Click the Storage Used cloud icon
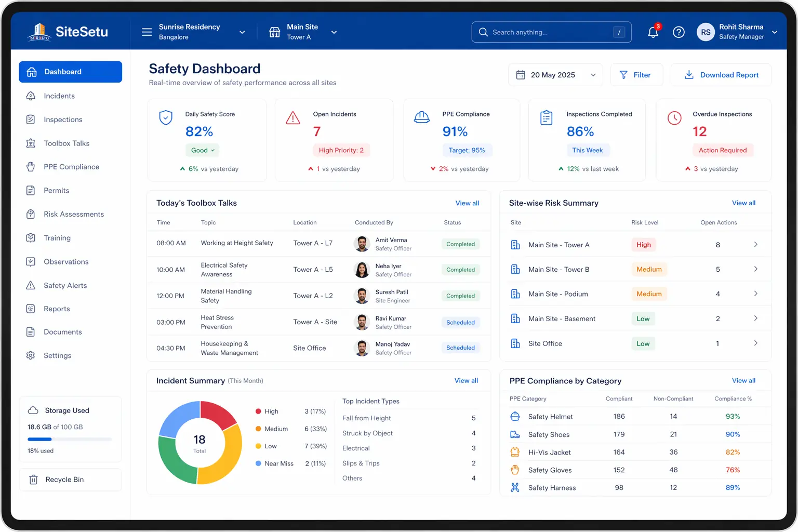This screenshot has width=798, height=532. (33, 410)
